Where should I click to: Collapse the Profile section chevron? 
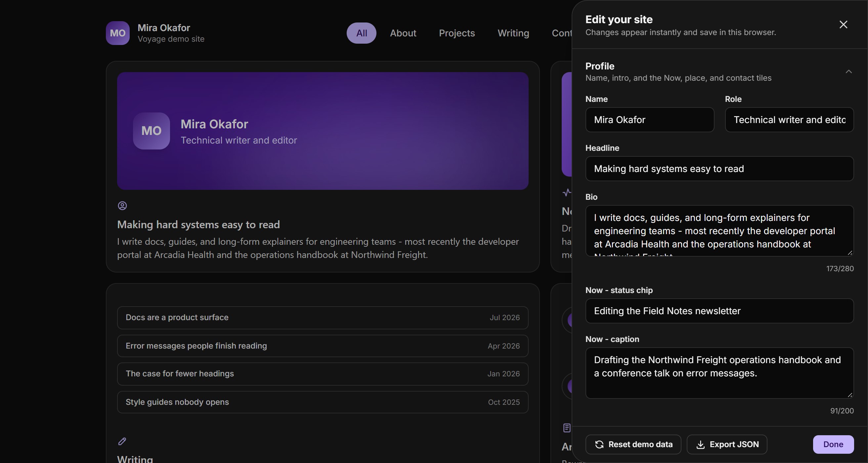(x=848, y=71)
